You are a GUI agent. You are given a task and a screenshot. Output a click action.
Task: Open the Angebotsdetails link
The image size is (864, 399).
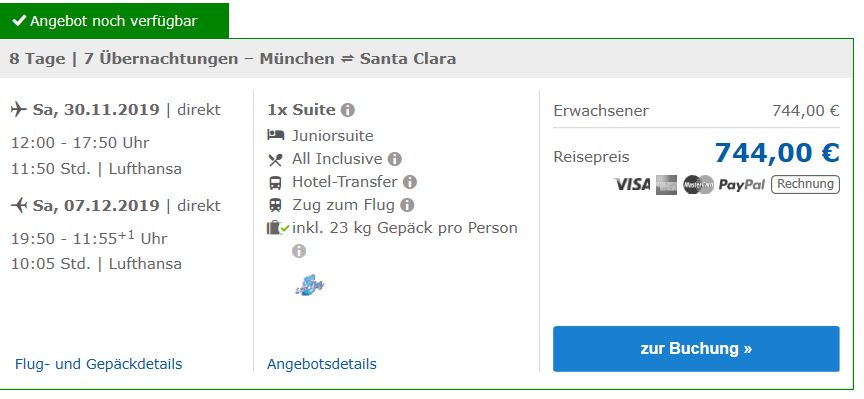click(322, 364)
